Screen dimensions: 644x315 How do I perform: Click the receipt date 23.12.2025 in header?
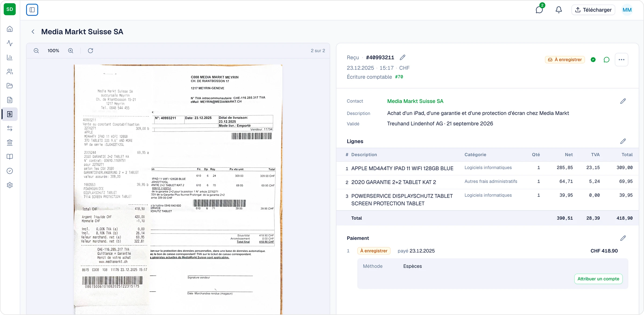pyautogui.click(x=360, y=68)
